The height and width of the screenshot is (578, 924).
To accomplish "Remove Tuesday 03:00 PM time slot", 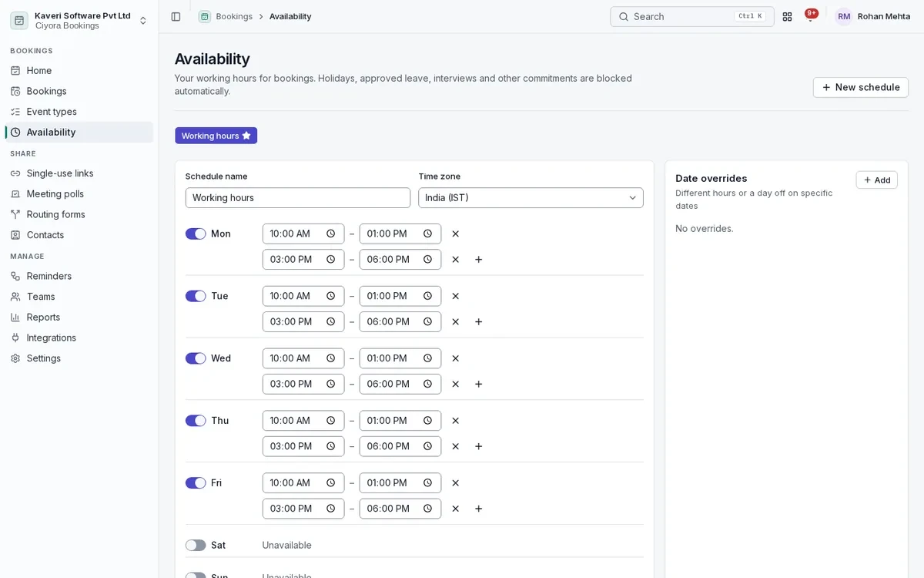I will [x=455, y=322].
